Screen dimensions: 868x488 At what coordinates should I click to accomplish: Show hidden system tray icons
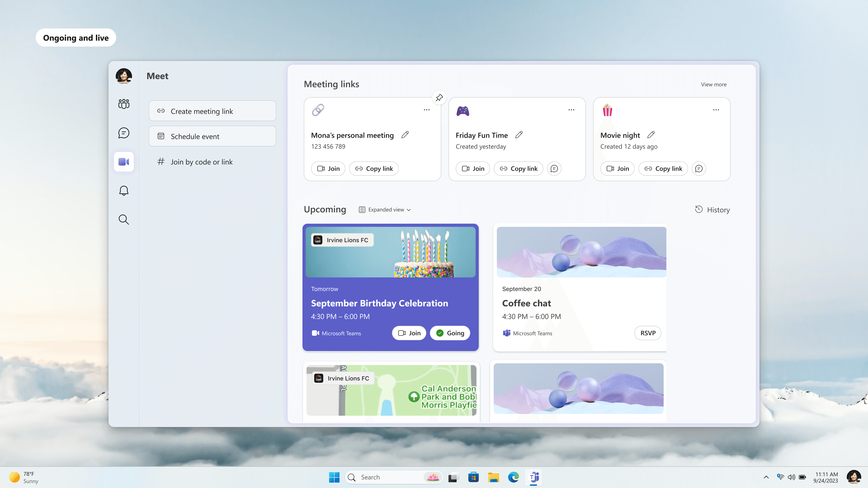point(766,477)
